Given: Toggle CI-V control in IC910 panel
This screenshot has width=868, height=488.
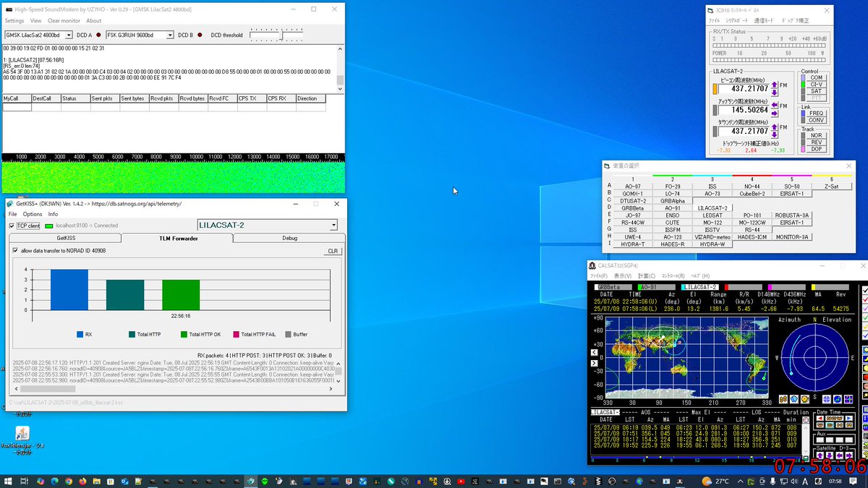Looking at the screenshot, I should 816,85.
